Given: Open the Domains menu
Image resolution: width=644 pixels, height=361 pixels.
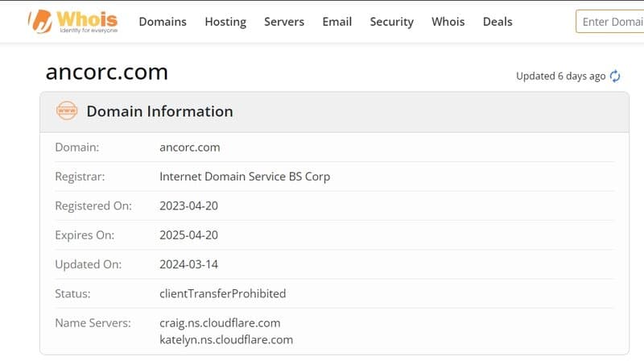Looking at the screenshot, I should pyautogui.click(x=163, y=22).
